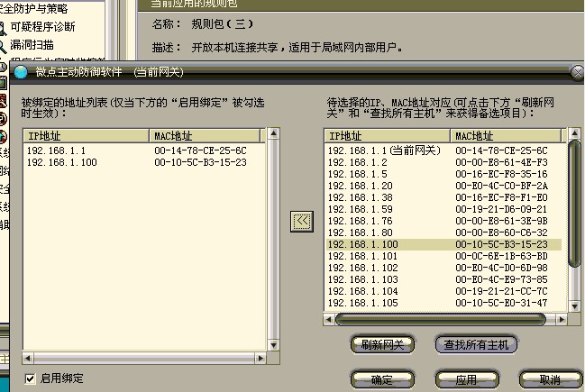This screenshot has width=585, height=392.
Task: Select candidate row 192.168.1.103
Action: [443, 279]
